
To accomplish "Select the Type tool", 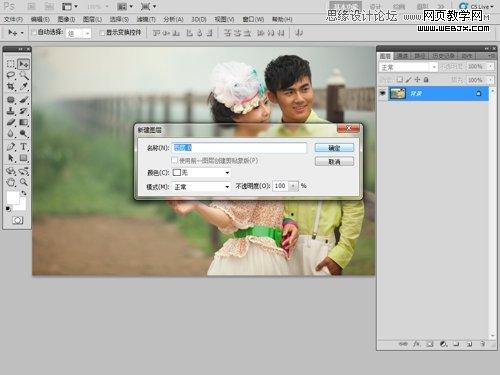I will (x=23, y=146).
